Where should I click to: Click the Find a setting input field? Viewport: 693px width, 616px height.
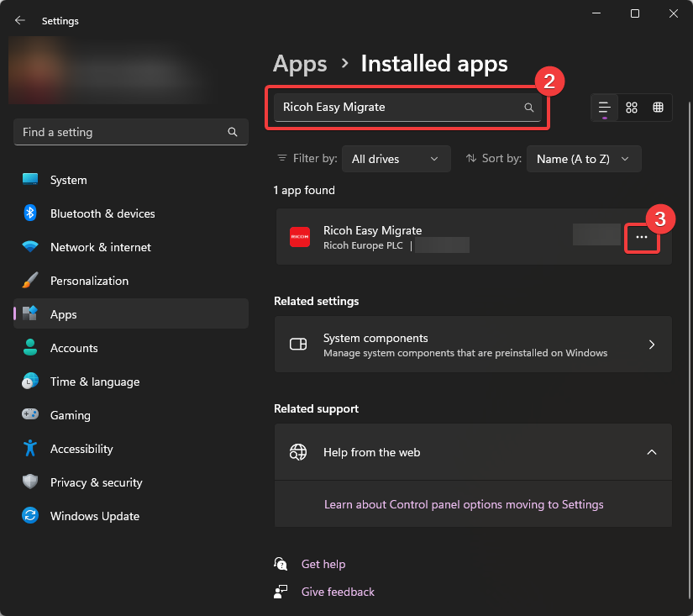click(118, 133)
